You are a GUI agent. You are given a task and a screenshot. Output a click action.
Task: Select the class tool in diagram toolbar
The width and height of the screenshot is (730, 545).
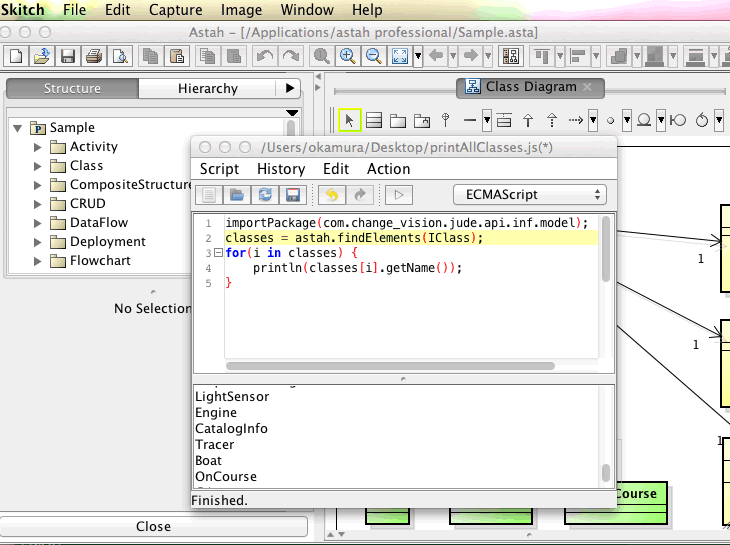pyautogui.click(x=374, y=120)
